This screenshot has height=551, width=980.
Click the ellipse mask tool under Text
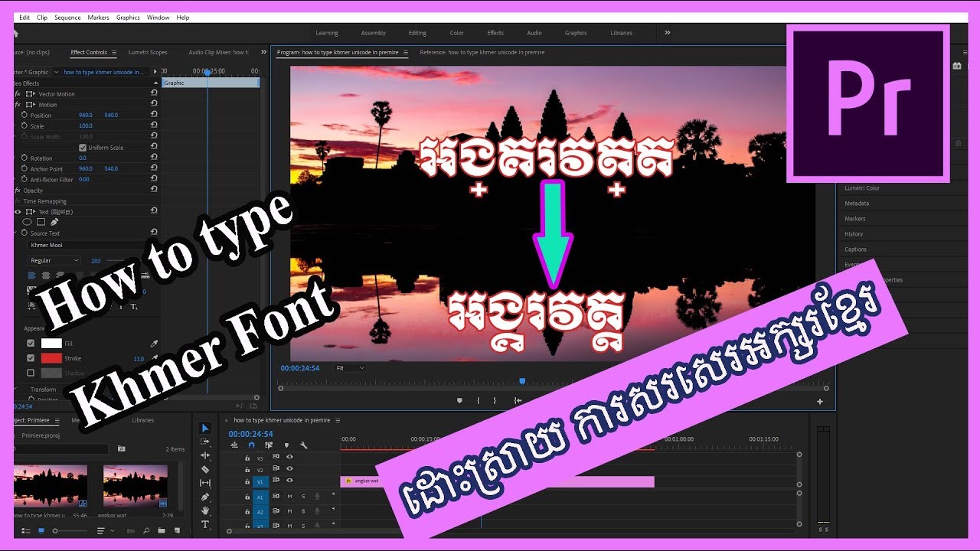point(28,222)
